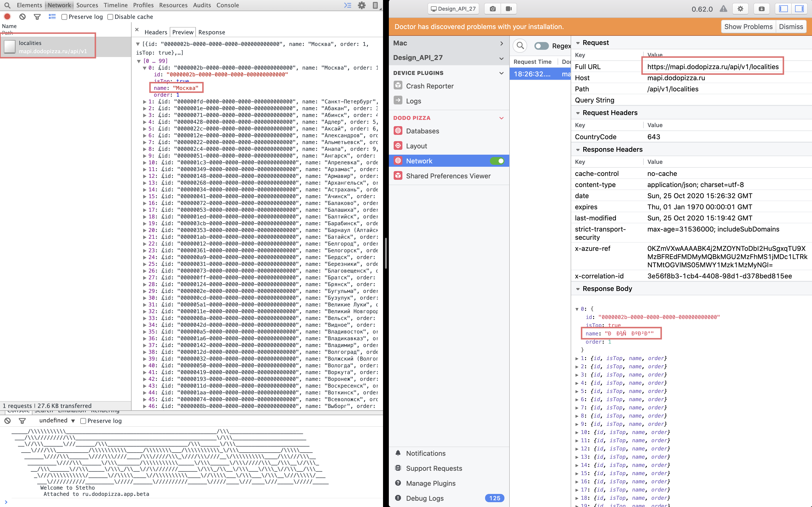Disable the Network plugin toggle
812x507 pixels.
coord(498,161)
